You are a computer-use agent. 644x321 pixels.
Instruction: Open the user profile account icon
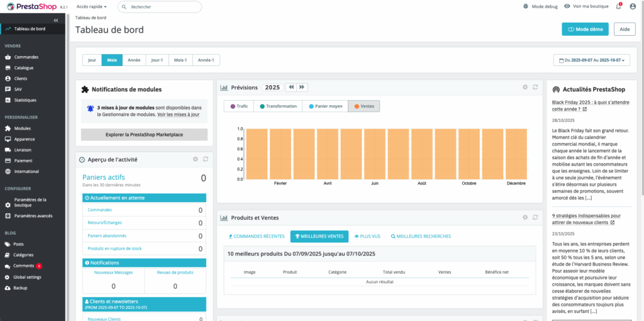(633, 6)
